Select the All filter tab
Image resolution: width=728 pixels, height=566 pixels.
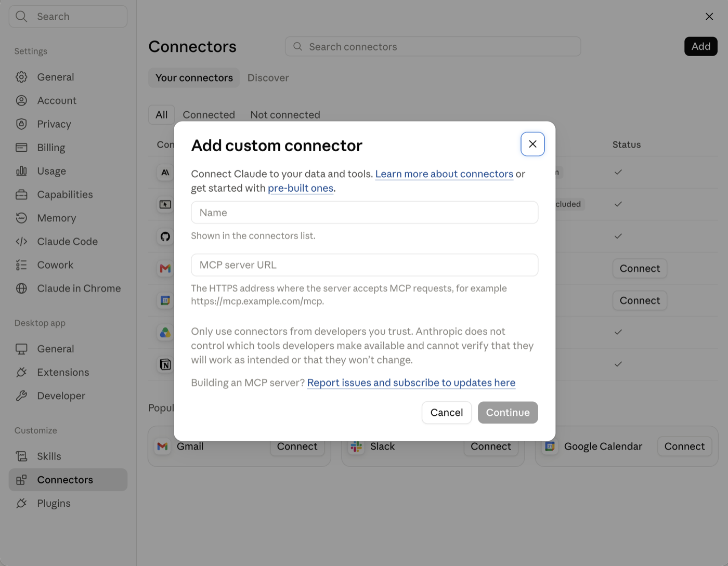click(162, 115)
